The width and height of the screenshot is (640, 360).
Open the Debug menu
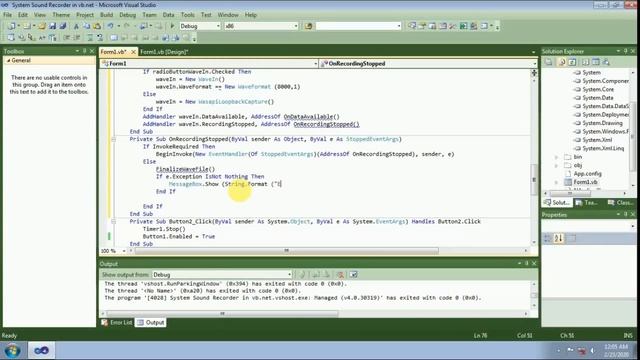pyautogui.click(x=127, y=15)
